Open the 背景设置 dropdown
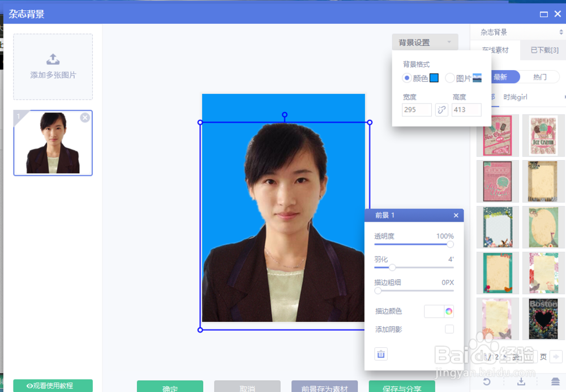The image size is (566, 392). point(425,42)
